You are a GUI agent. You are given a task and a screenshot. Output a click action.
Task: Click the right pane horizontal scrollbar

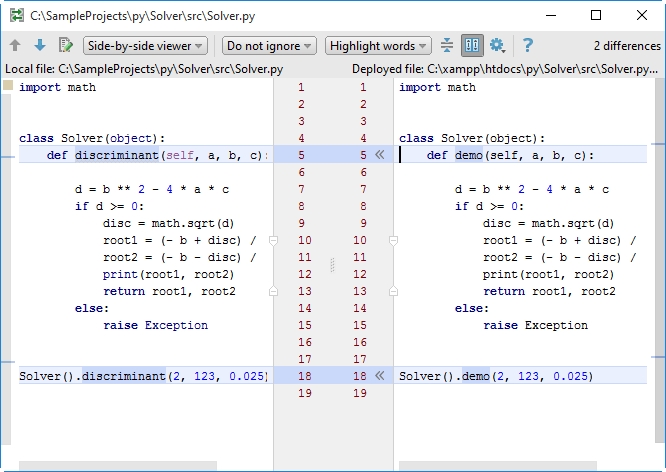pos(497,465)
